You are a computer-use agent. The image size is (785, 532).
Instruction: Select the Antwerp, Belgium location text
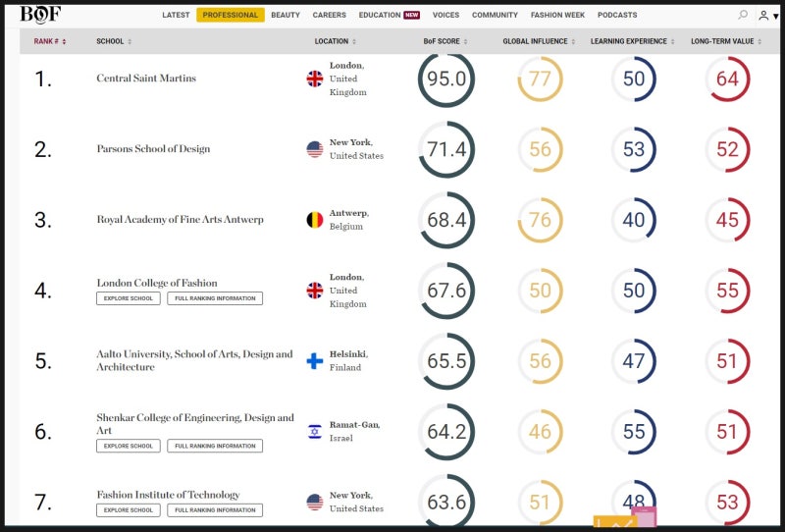point(349,220)
